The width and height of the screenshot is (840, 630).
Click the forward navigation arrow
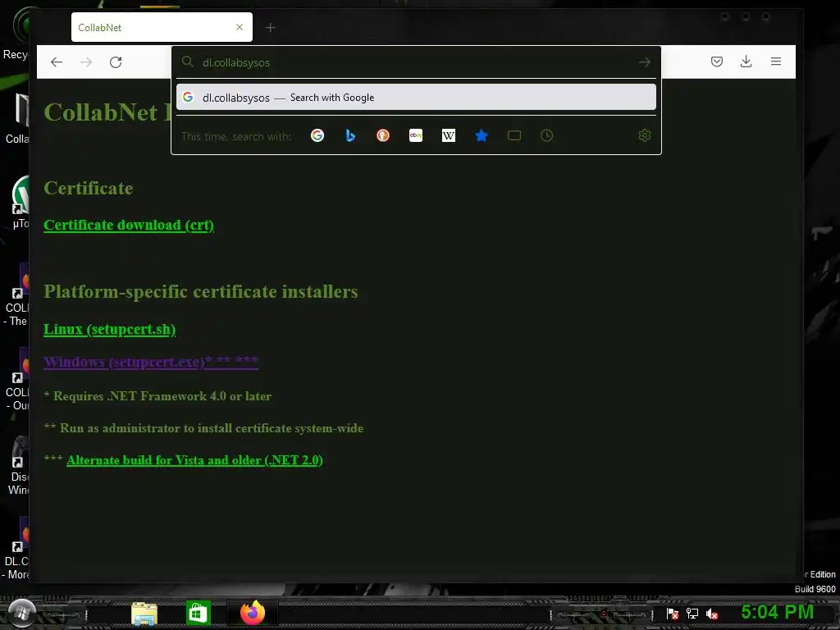click(x=86, y=62)
